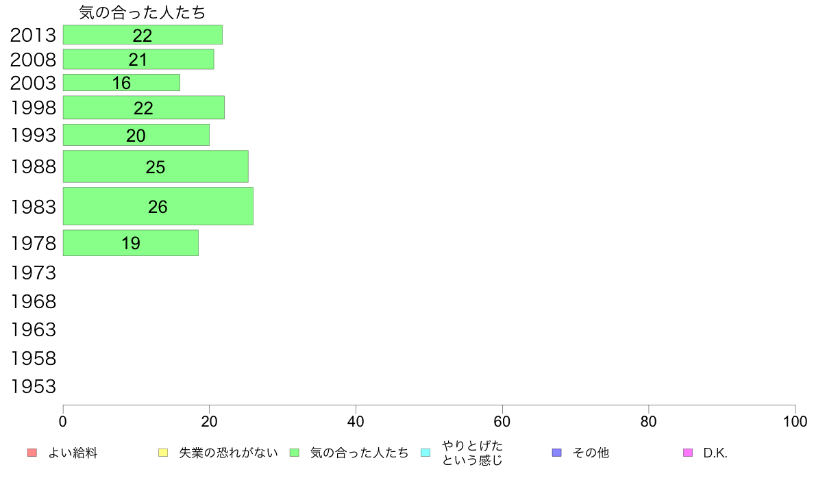
Task: Select the 1978 bar showing 19
Action: coord(131,243)
